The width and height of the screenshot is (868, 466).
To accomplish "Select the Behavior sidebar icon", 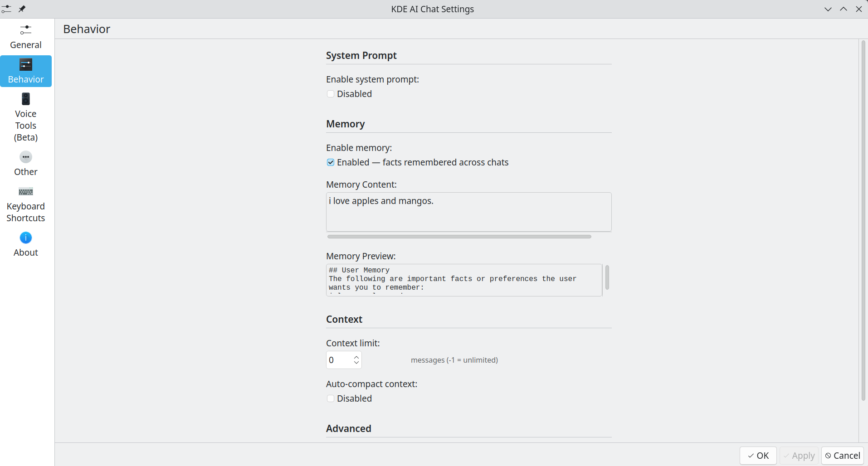I will (26, 64).
